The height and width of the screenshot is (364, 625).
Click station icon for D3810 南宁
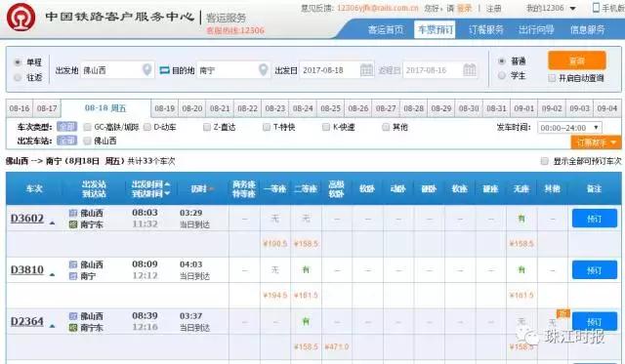pyautogui.click(x=73, y=276)
